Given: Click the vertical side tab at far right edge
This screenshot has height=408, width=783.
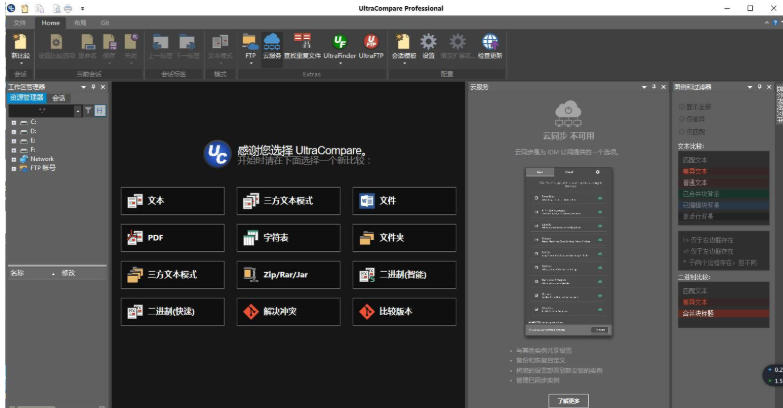Looking at the screenshot, I should (779, 104).
